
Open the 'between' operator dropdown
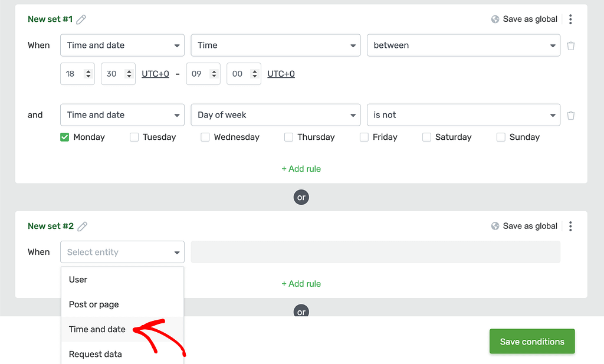(x=464, y=45)
